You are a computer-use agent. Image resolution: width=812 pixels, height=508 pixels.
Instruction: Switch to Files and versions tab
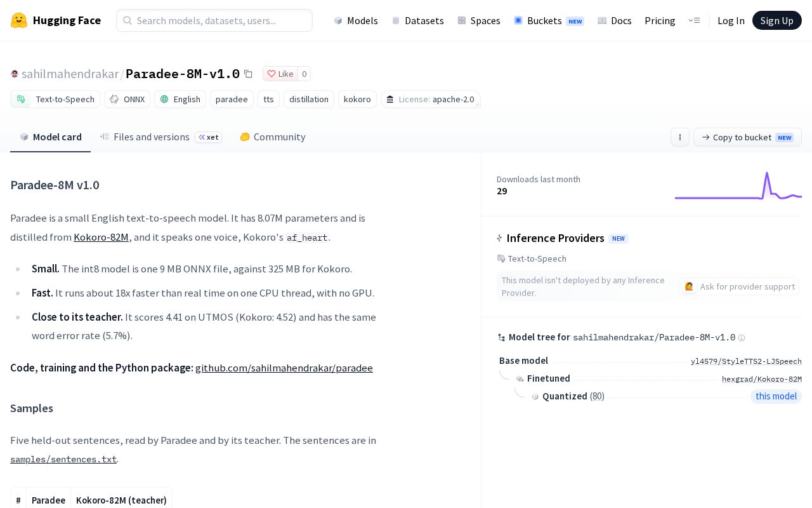point(161,137)
